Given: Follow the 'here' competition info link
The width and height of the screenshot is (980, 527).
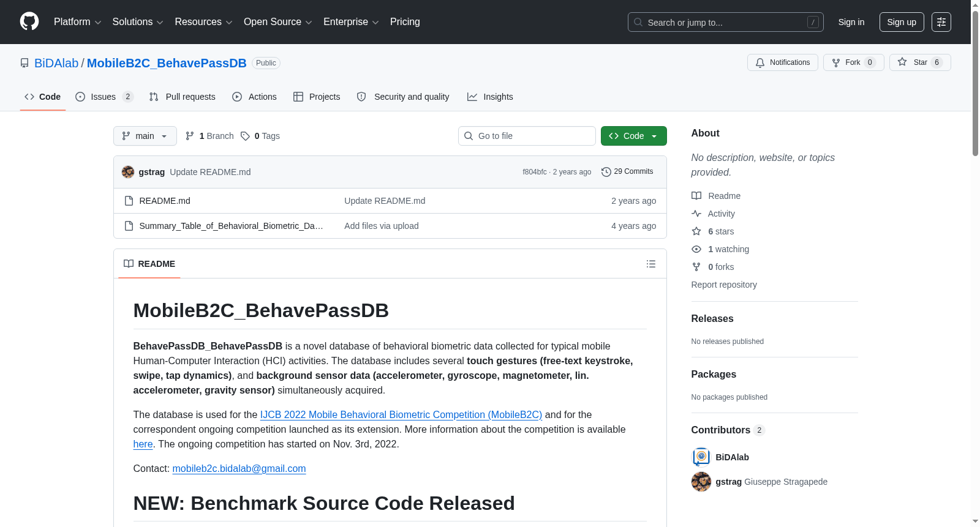Looking at the screenshot, I should (143, 444).
